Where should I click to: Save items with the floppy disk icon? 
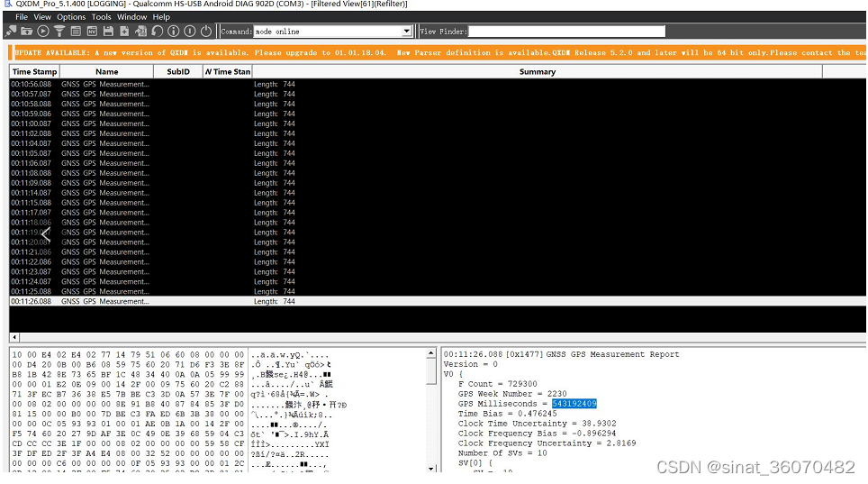click(108, 32)
